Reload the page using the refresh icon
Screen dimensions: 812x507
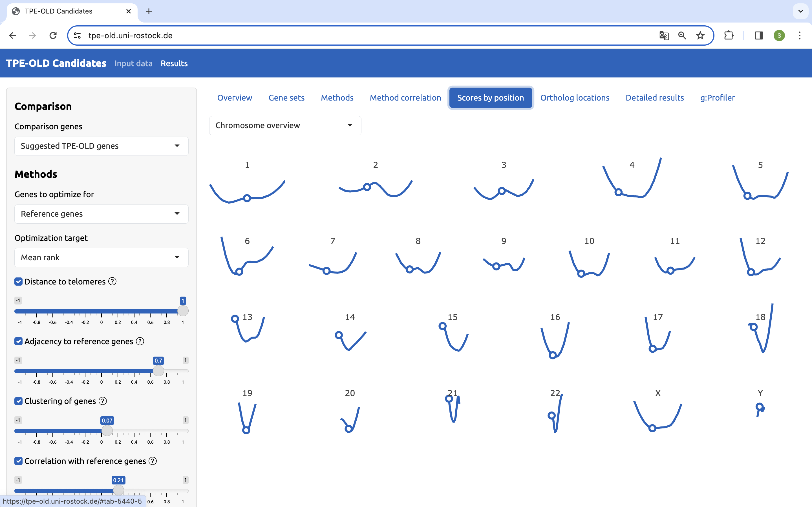53,35
